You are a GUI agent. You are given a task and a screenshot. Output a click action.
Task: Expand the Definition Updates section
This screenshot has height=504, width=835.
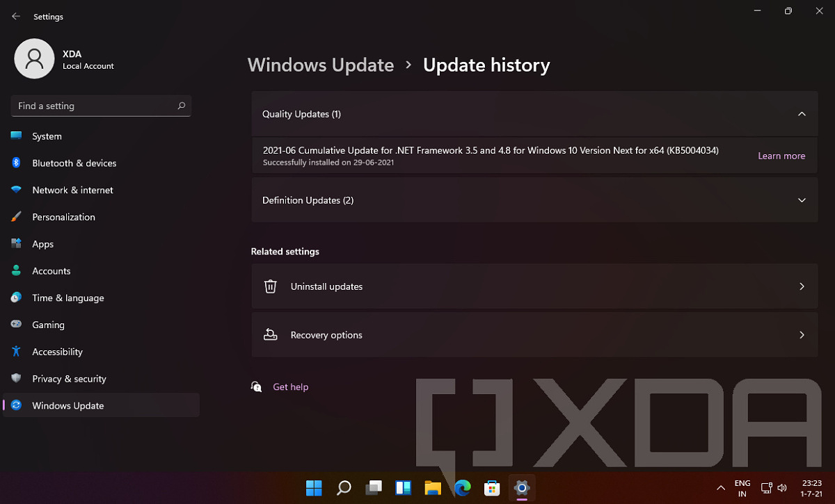click(x=802, y=200)
